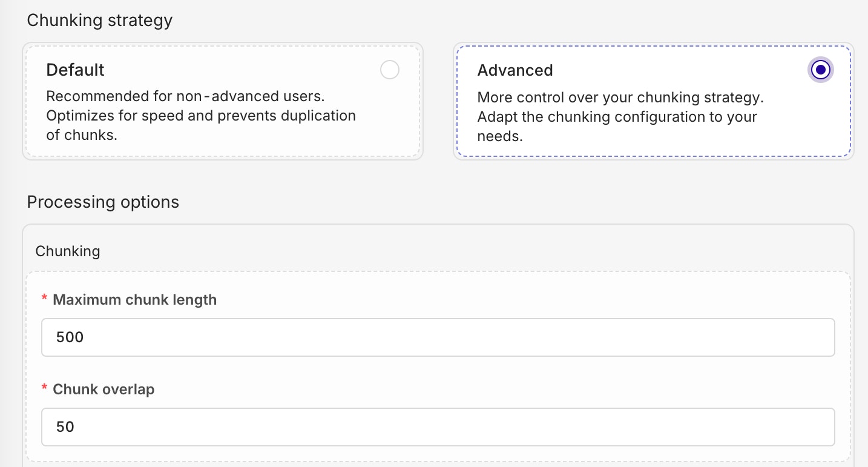
Task: Click 'Adapt the chunking configuration' description line
Action: coord(617,117)
